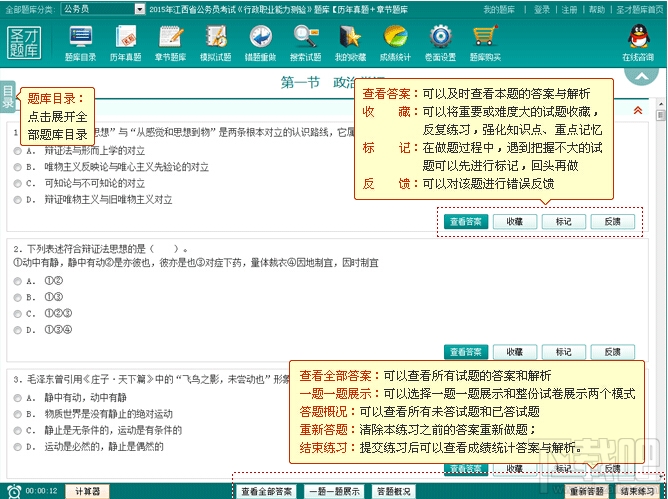Click the alarm clock timer icon
Screen dimensions: 668x499
14,491
